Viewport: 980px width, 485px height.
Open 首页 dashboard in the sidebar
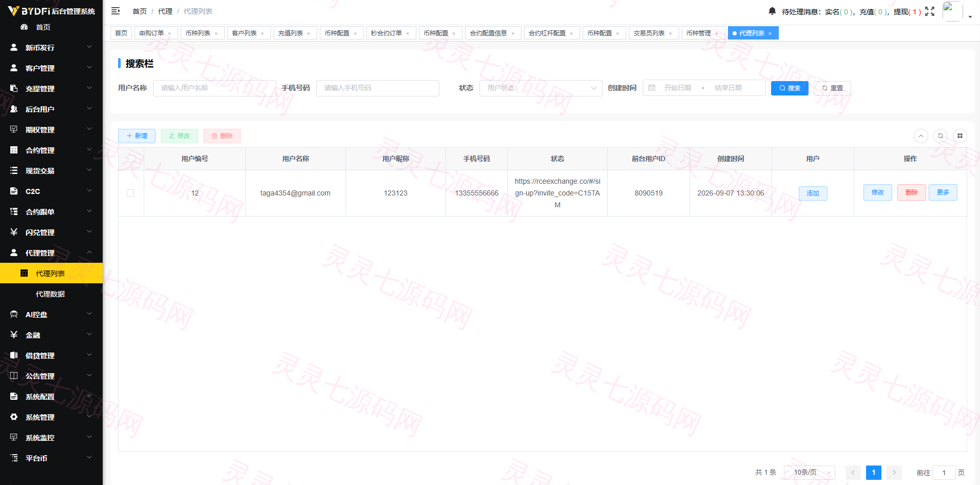(x=51, y=27)
